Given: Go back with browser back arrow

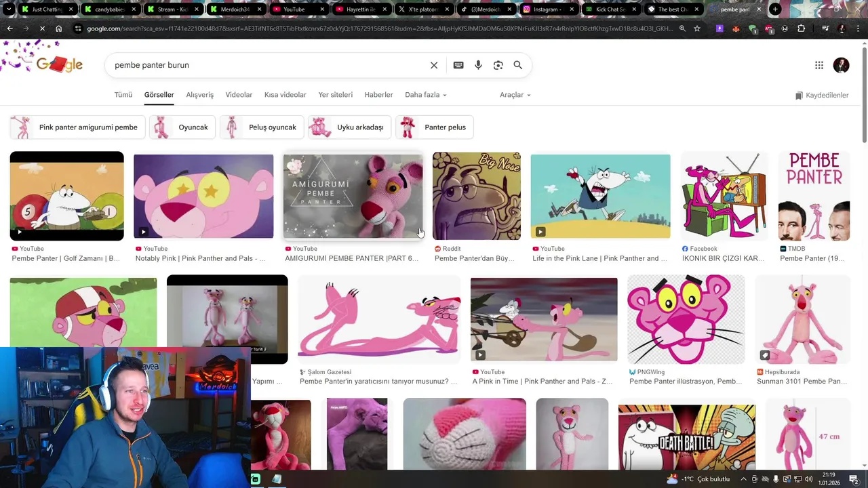Looking at the screenshot, I should (9, 28).
